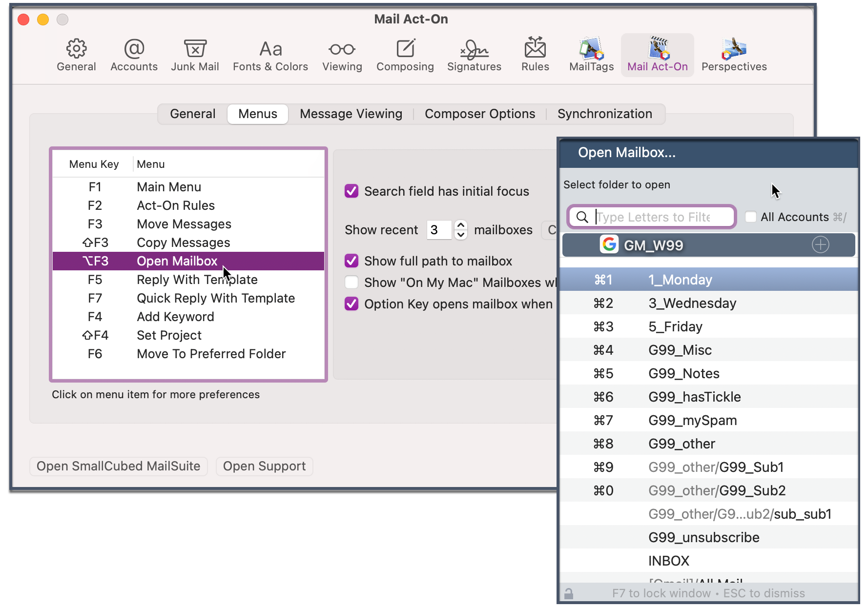
Task: Select F2 Act-On Rules row
Action: [188, 205]
